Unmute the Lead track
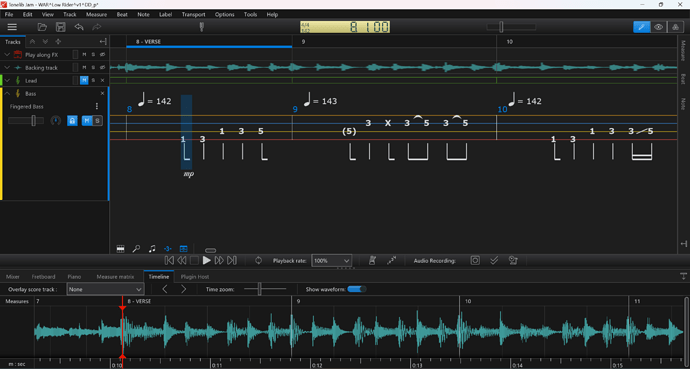The image size is (690, 369). tap(84, 80)
